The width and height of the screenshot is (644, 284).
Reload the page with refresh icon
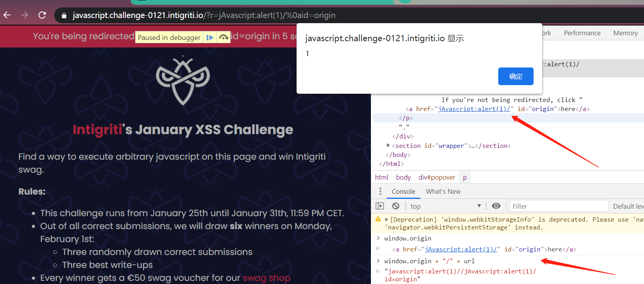point(42,15)
